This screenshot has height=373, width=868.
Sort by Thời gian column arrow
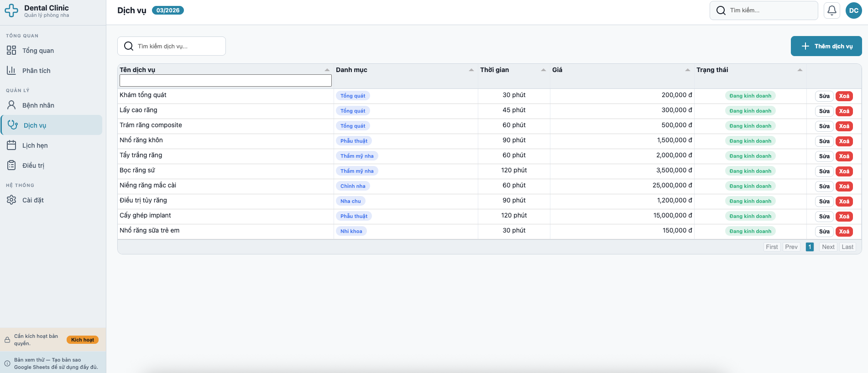(543, 70)
